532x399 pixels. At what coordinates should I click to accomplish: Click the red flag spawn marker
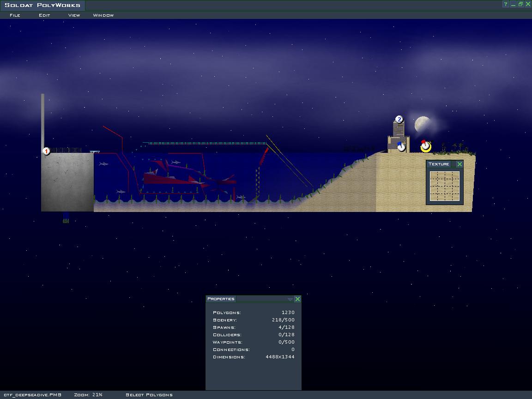[x=426, y=146]
